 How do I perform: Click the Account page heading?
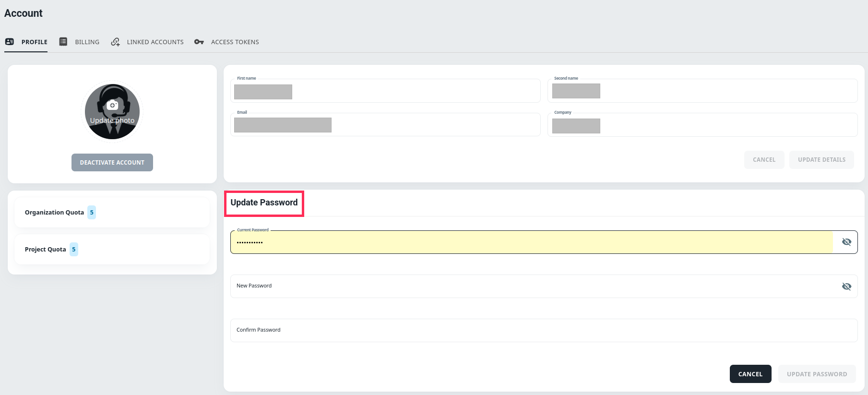click(24, 13)
